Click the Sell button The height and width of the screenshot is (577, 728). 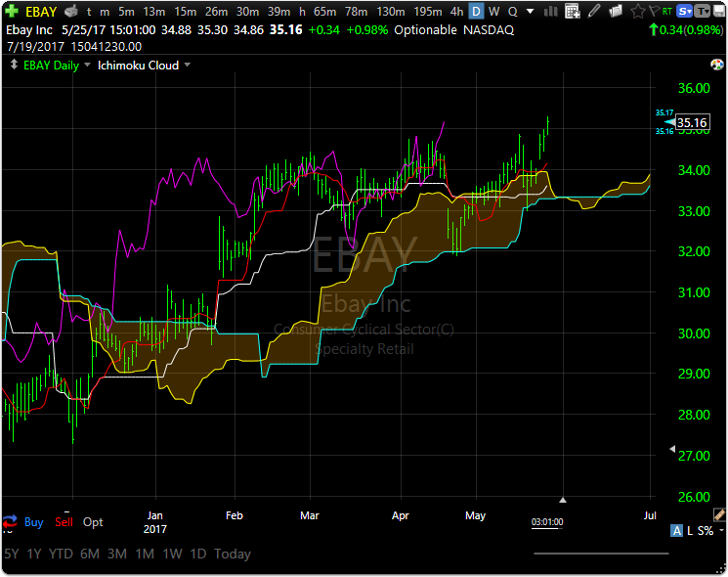[64, 522]
